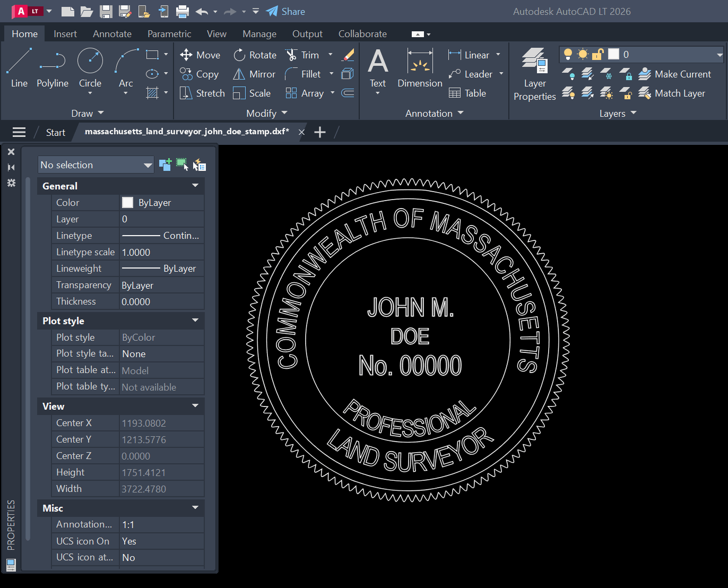
Task: Open Layer Properties manager
Action: point(535,74)
